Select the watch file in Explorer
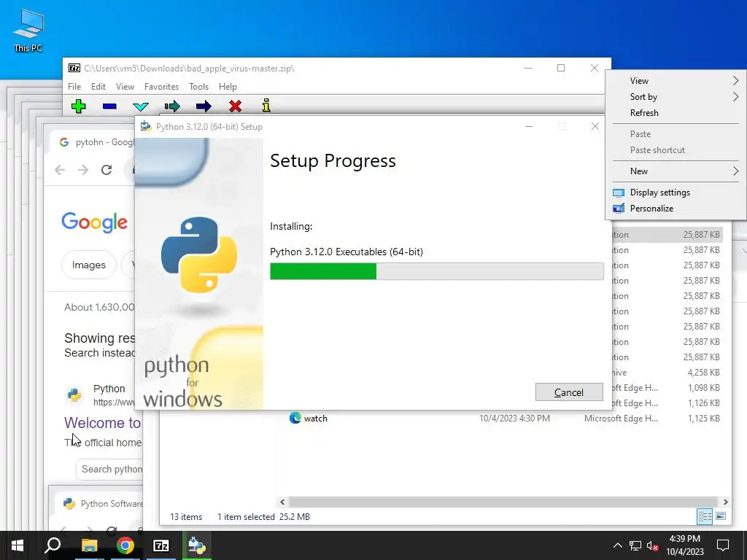Image resolution: width=747 pixels, height=560 pixels. [315, 419]
